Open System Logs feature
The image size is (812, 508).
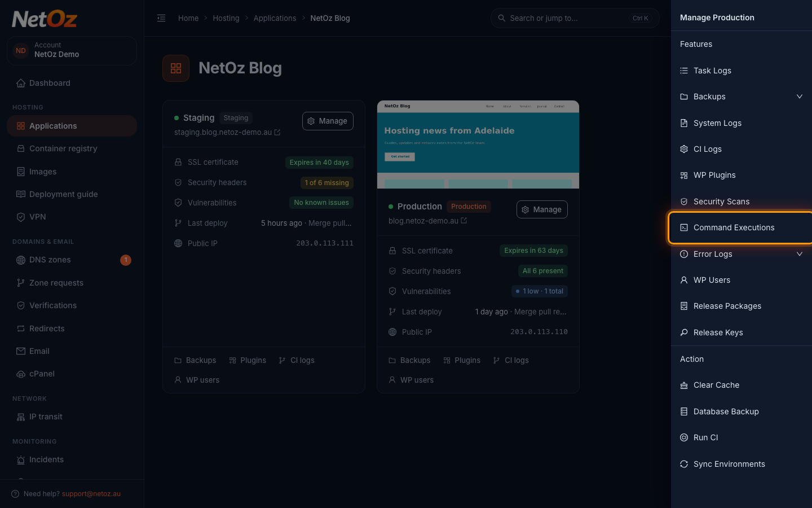[x=742, y=123]
